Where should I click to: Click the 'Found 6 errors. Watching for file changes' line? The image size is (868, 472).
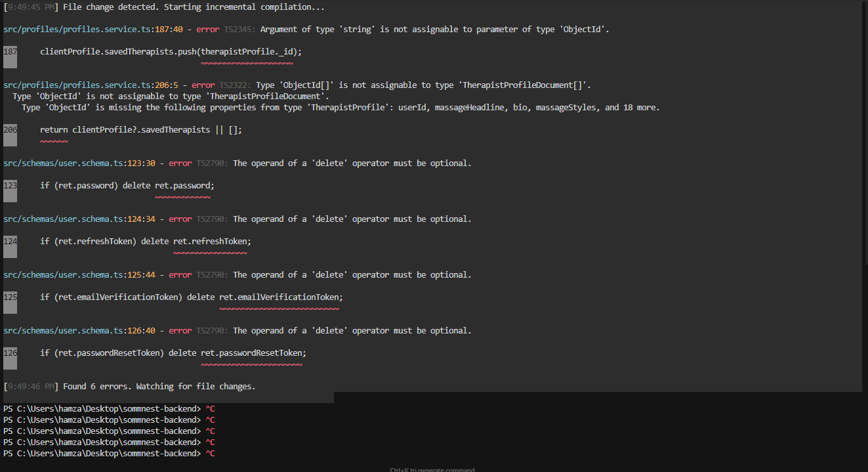point(159,387)
